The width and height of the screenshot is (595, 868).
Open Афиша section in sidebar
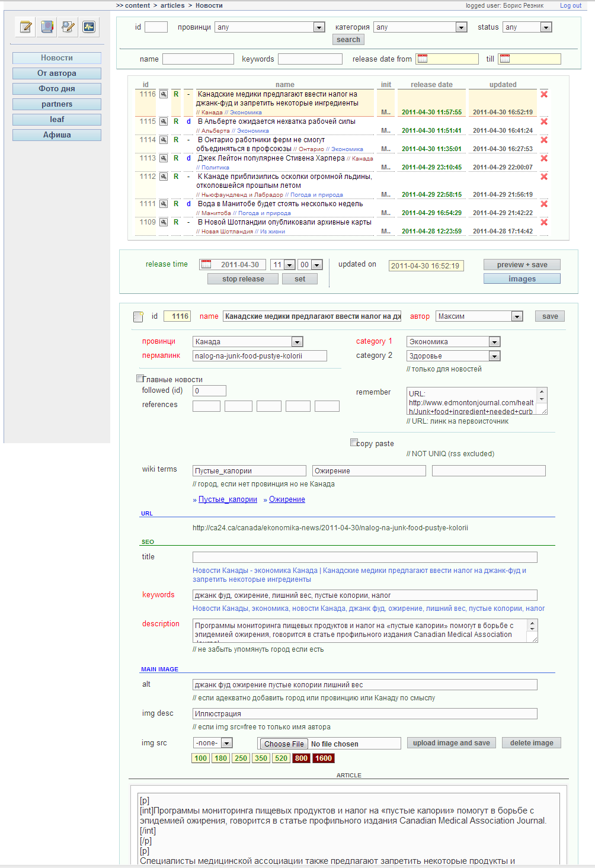[57, 135]
